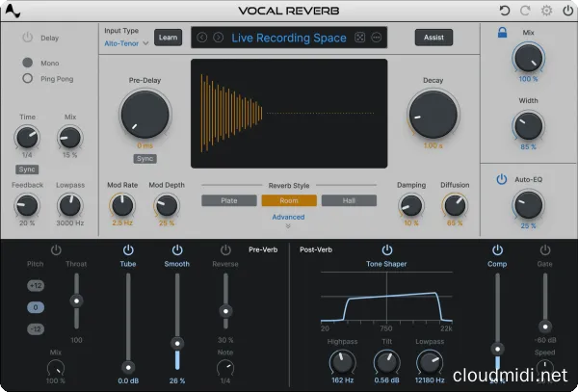Click the Diffusion knob
The image size is (578, 392).
coord(455,205)
